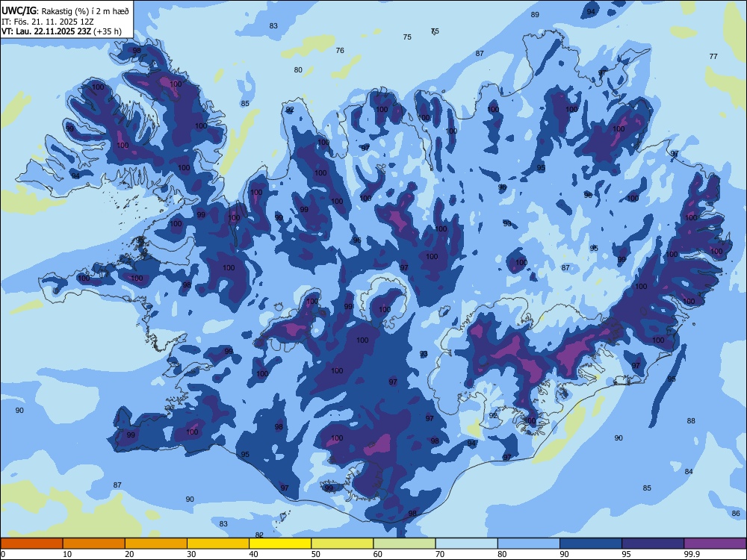The height and width of the screenshot is (560, 747).
Task: Click the legend tick label '70'
Action: click(440, 554)
